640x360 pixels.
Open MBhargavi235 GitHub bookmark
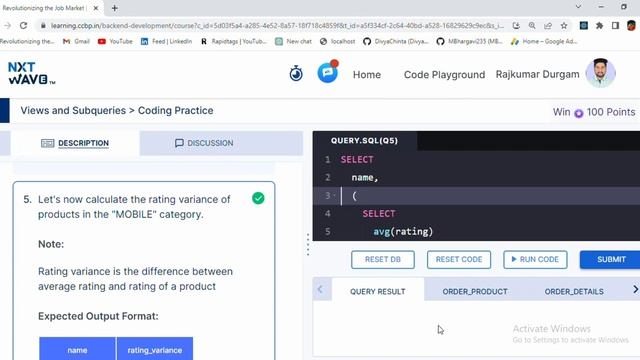[469, 41]
